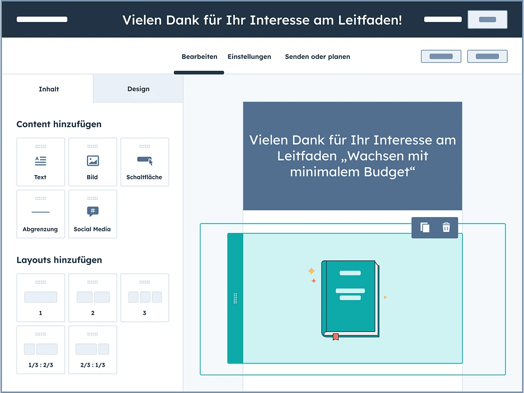Click the first placeholder button beside the tabs
The image size is (524, 393).
441,56
